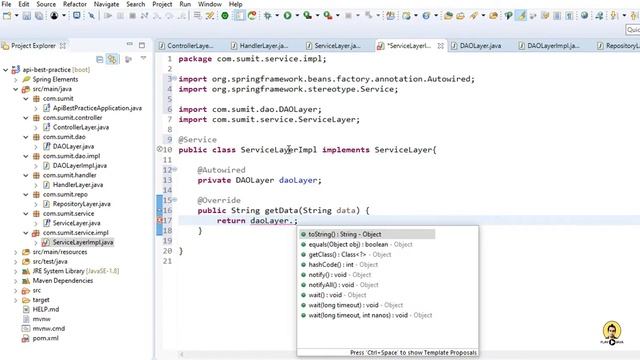
Task: Click the Open Task toolbar icon
Action: coord(460,16)
